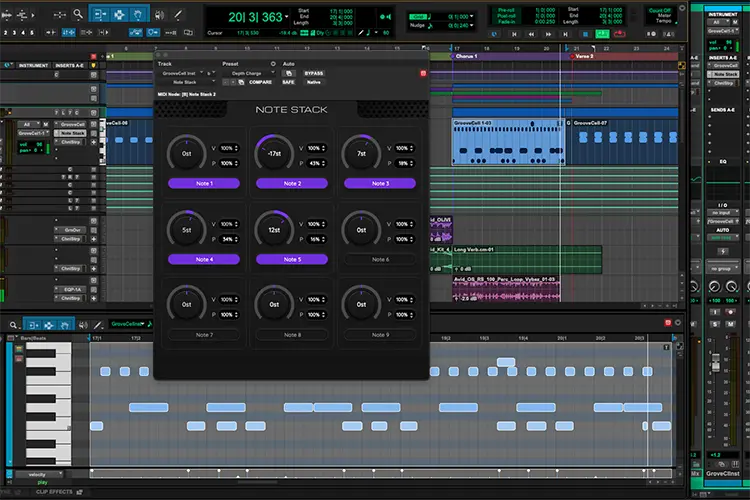750x500 pixels.
Task: Click the Return to Zero transport button
Action: [514, 34]
